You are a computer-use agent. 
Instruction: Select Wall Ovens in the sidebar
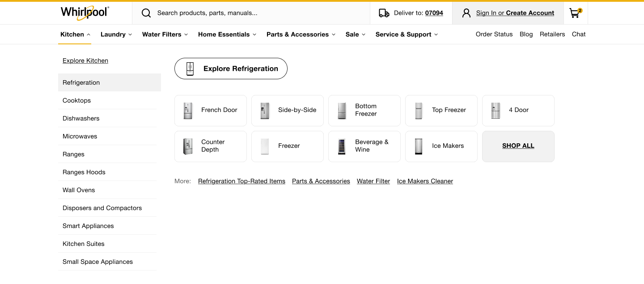click(x=79, y=190)
